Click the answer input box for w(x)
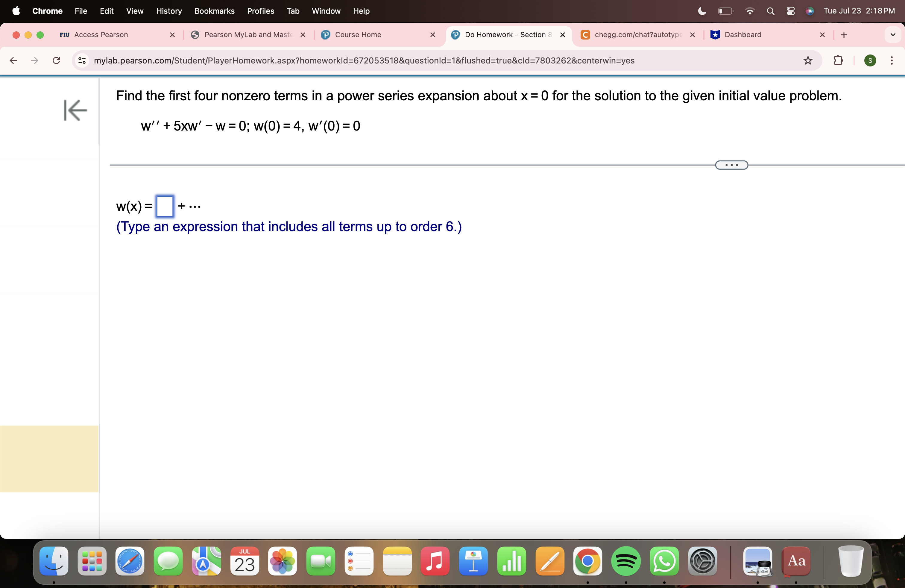 [165, 206]
